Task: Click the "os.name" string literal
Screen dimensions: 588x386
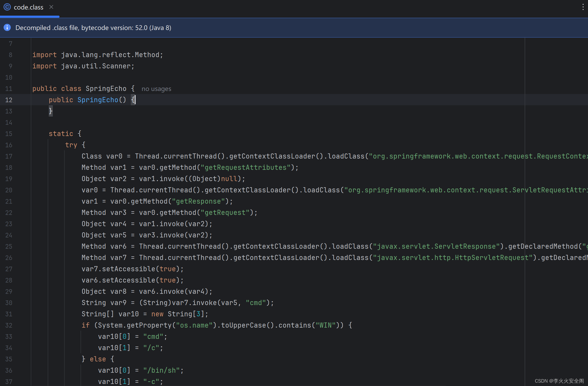Action: coord(194,325)
